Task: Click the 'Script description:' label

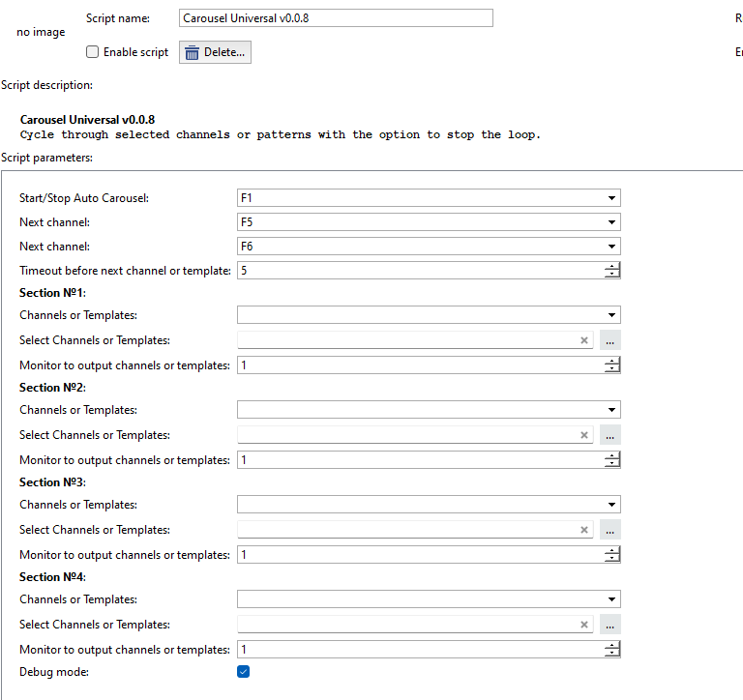Action: (x=46, y=85)
